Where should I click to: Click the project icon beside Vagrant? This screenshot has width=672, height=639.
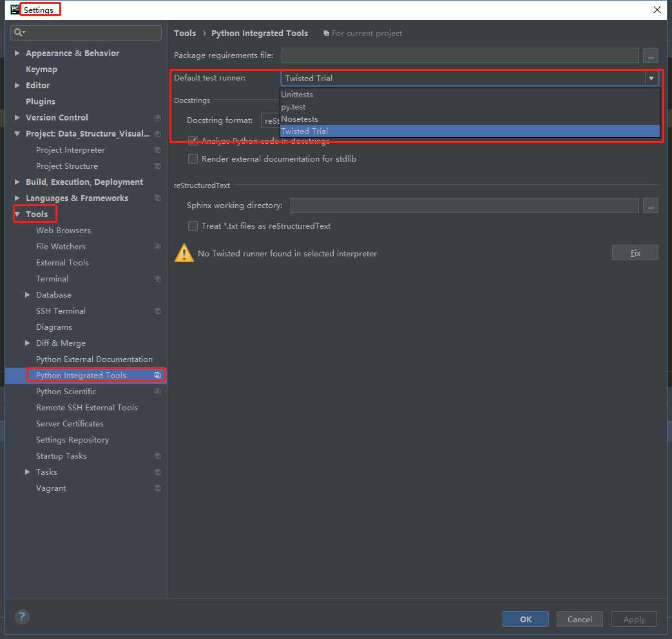[157, 488]
